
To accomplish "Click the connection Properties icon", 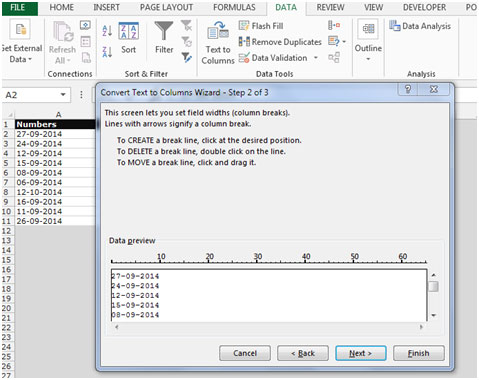I will click(x=85, y=42).
